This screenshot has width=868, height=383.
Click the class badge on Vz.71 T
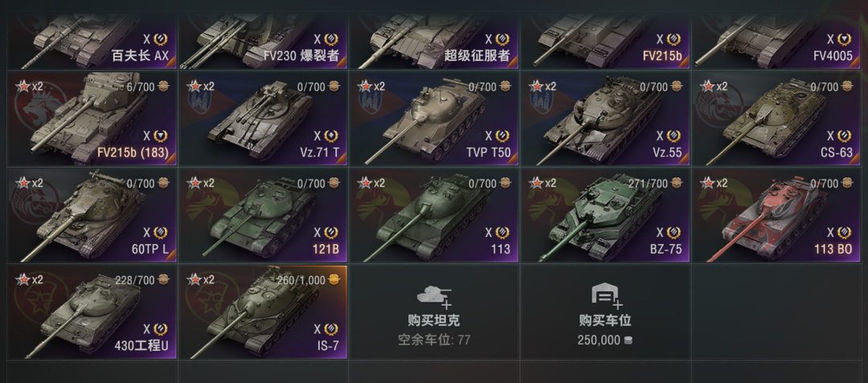point(331,136)
